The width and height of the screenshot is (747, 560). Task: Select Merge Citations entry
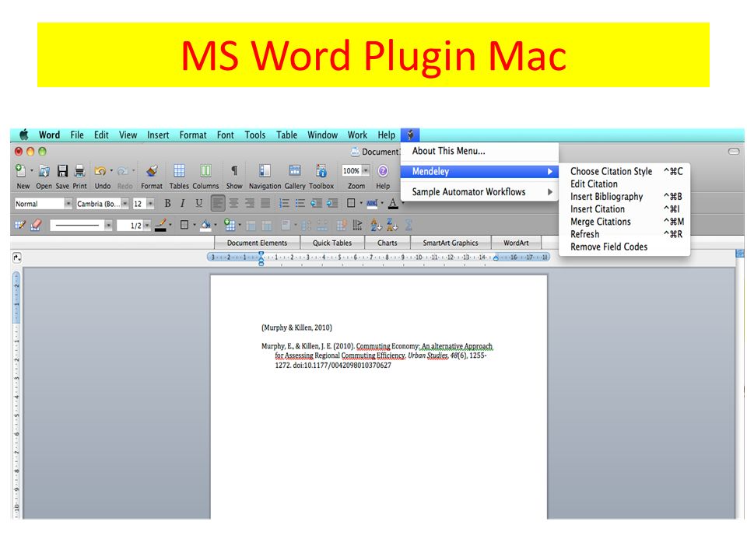[x=625, y=222]
